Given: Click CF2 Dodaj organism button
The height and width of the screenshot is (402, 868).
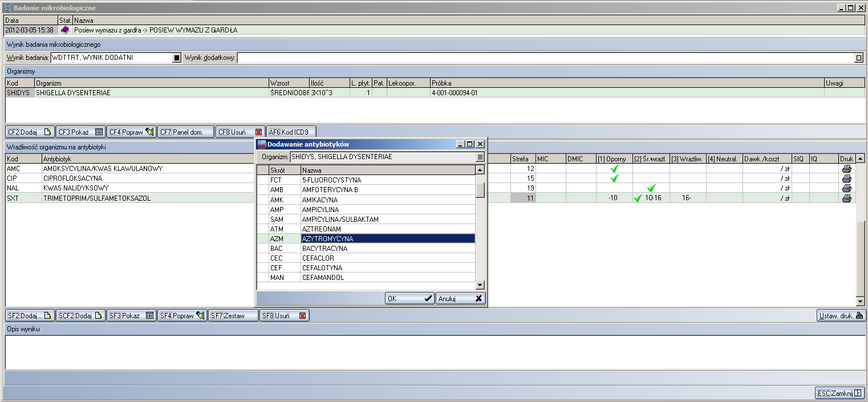Looking at the screenshot, I should [x=30, y=132].
